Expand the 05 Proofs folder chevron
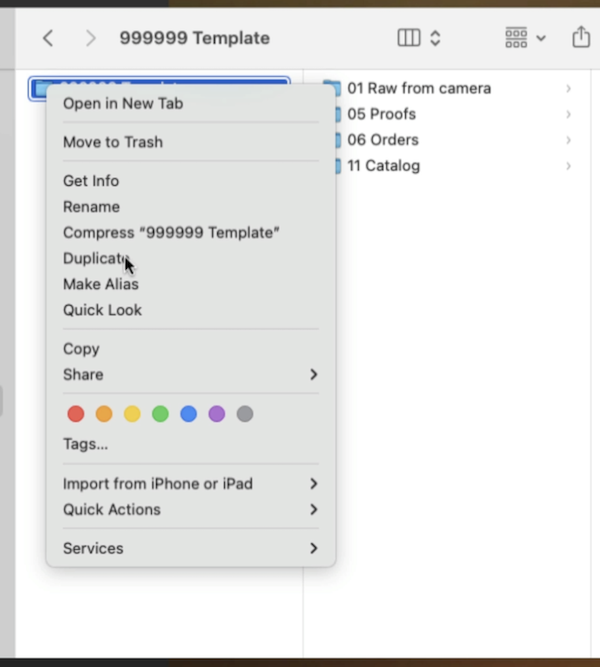 tap(568, 114)
